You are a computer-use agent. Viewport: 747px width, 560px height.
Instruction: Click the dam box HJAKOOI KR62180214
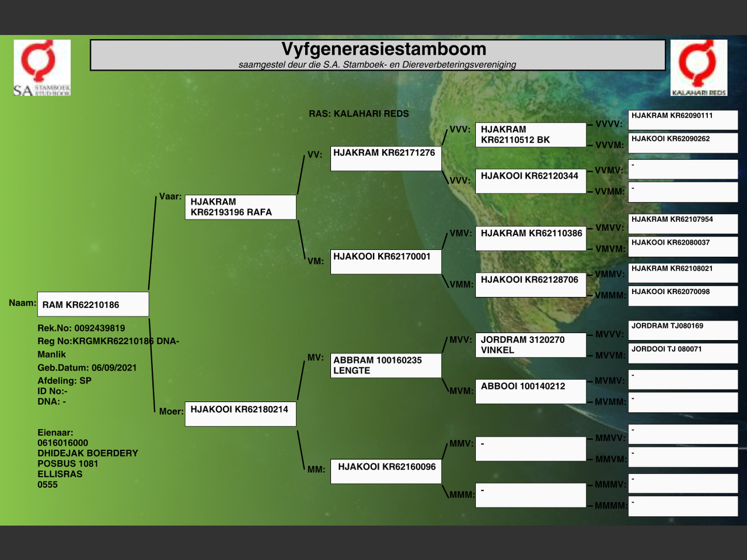point(240,414)
